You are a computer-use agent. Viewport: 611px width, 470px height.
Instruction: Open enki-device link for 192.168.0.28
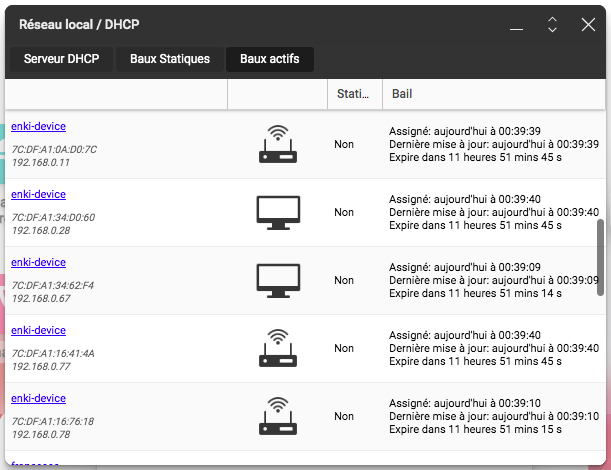tap(38, 194)
